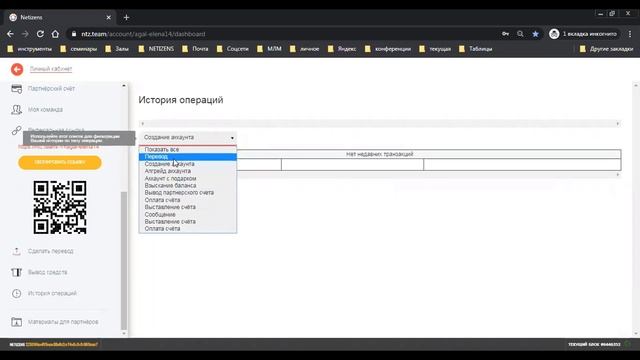
Task: Open История операций in sidebar
Action: tap(52, 293)
